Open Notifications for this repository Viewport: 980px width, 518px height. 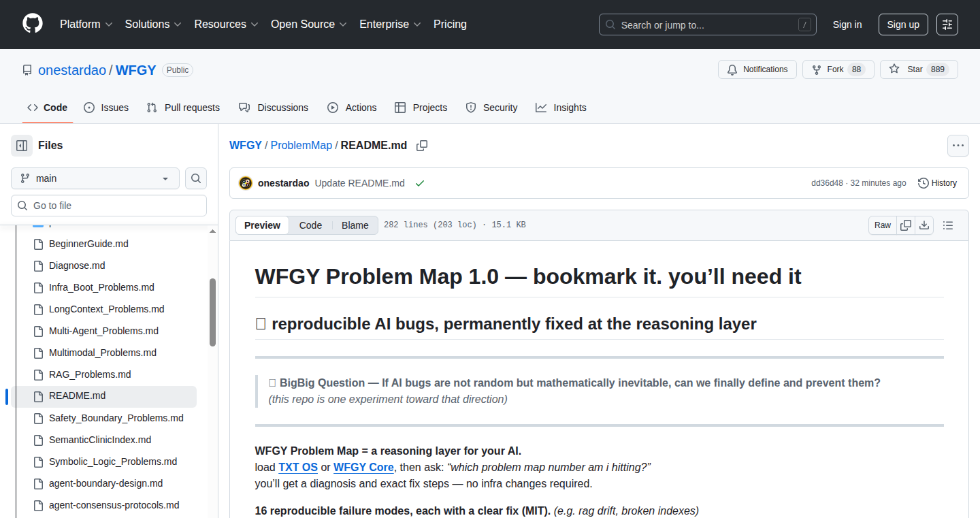coord(757,69)
